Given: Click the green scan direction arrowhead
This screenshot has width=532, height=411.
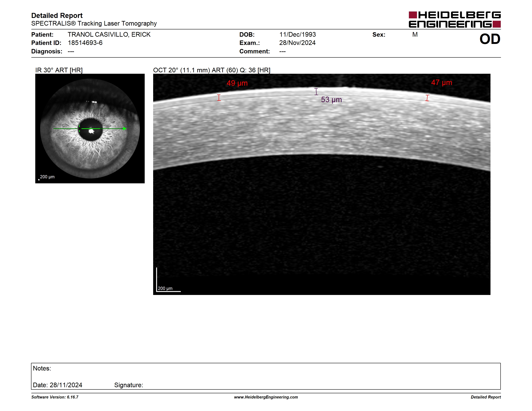Looking at the screenshot, I should pyautogui.click(x=125, y=129).
